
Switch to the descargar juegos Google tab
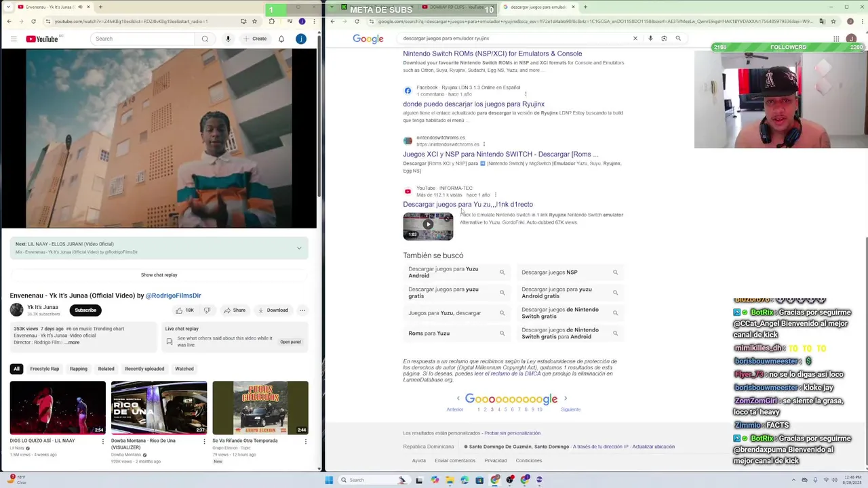[538, 7]
